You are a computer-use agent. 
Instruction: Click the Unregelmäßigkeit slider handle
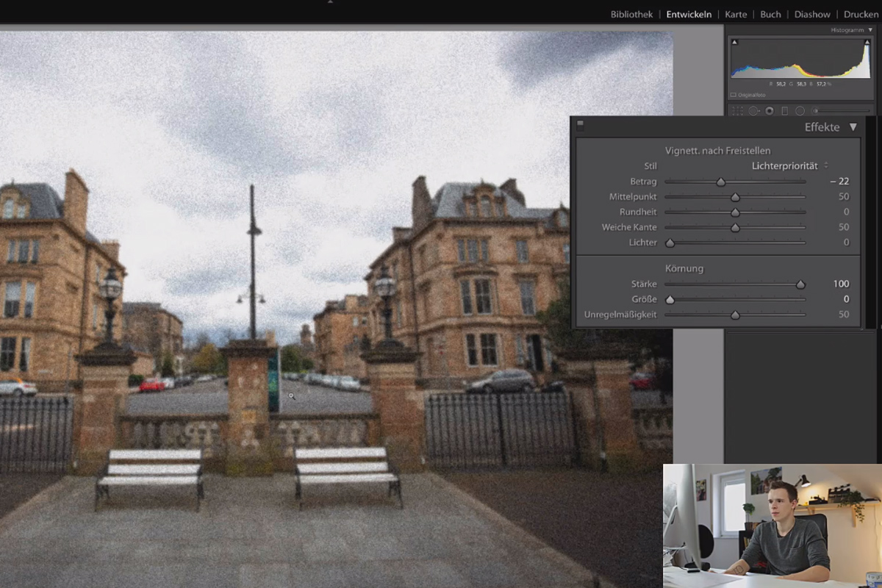point(735,316)
